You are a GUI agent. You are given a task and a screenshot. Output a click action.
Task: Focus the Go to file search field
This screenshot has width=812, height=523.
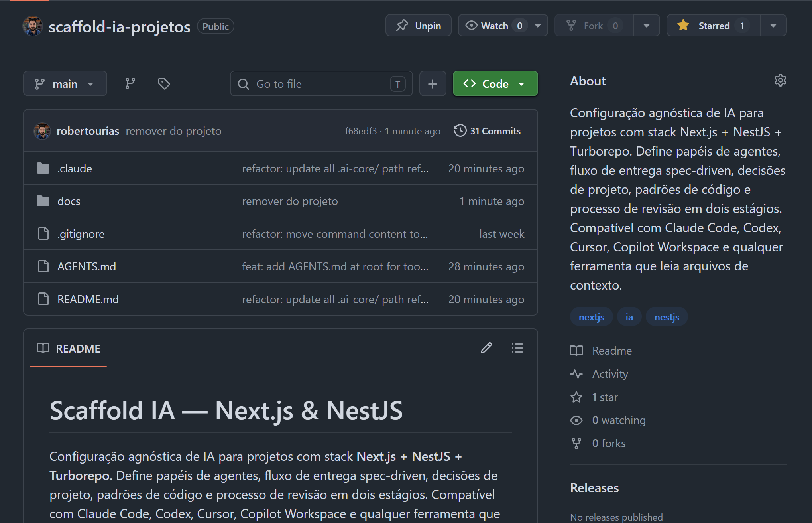tap(321, 84)
